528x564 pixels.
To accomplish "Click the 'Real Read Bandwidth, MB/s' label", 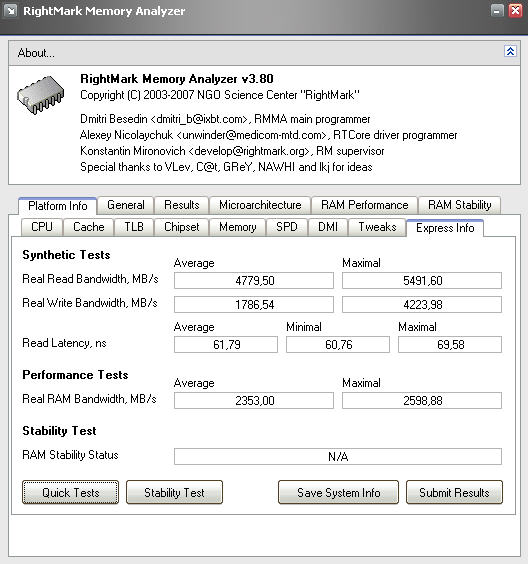I will pos(90,279).
